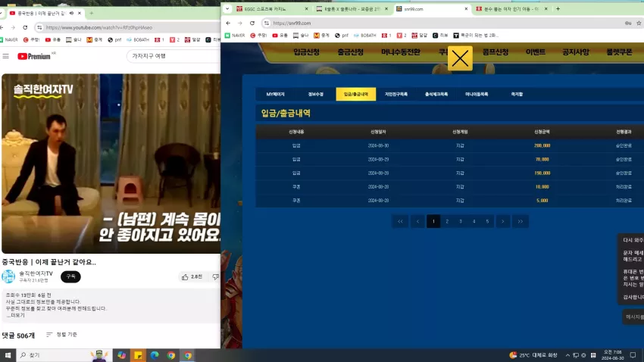
Task: Select the 입금/출금내역 tab
Action: click(355, 95)
